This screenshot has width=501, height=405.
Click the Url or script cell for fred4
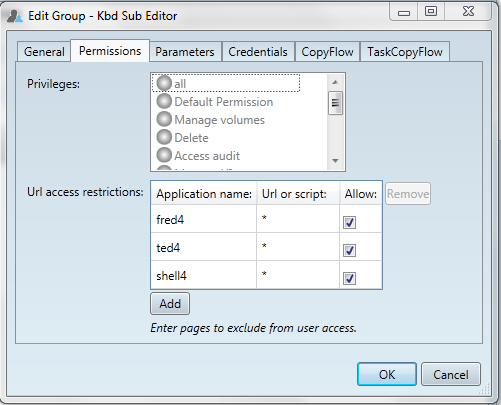(x=298, y=219)
